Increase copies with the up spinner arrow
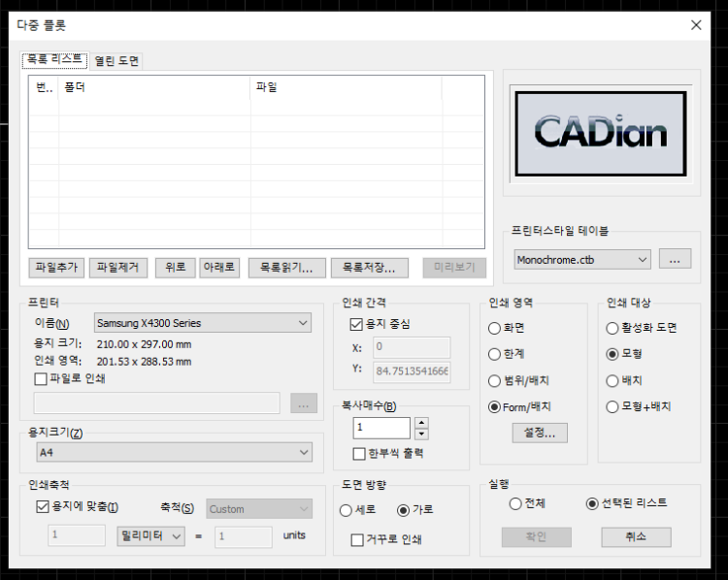 (x=421, y=423)
